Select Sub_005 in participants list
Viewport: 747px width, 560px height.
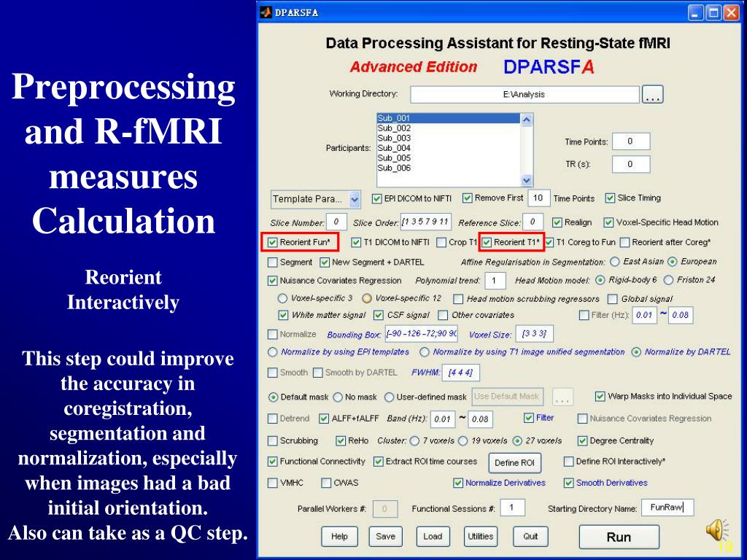[449, 158]
